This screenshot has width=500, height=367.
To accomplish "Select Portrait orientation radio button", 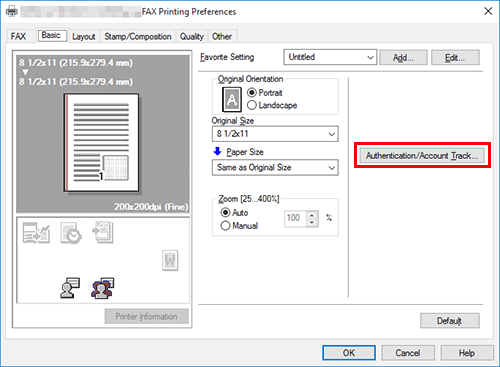I will 265,93.
